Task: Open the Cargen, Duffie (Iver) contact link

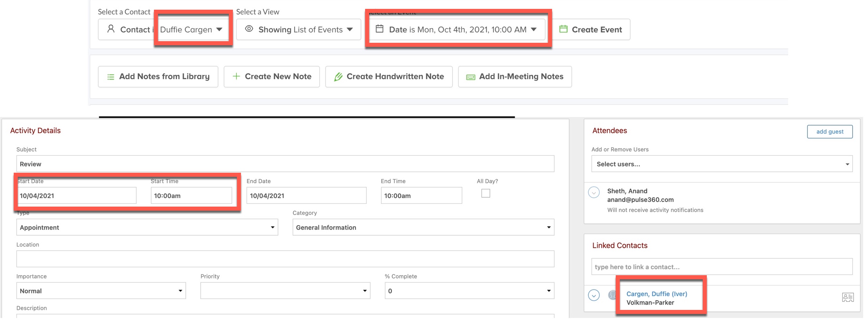Action: click(x=656, y=294)
